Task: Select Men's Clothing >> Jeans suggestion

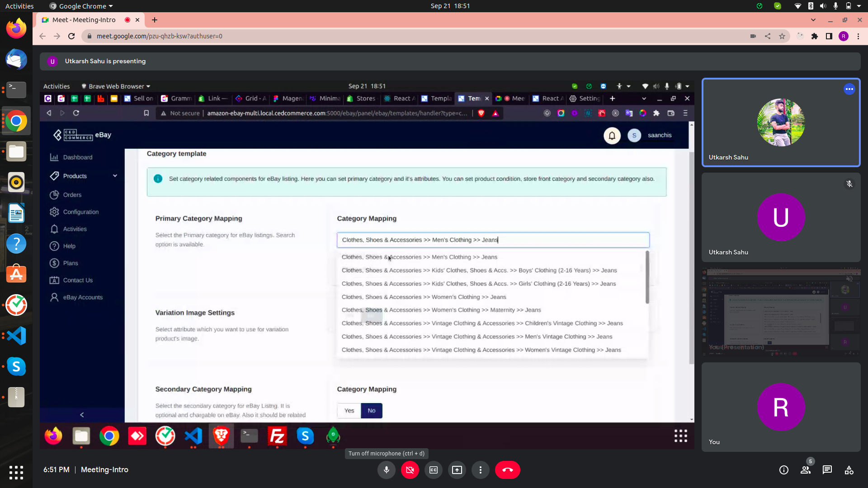Action: pos(419,257)
